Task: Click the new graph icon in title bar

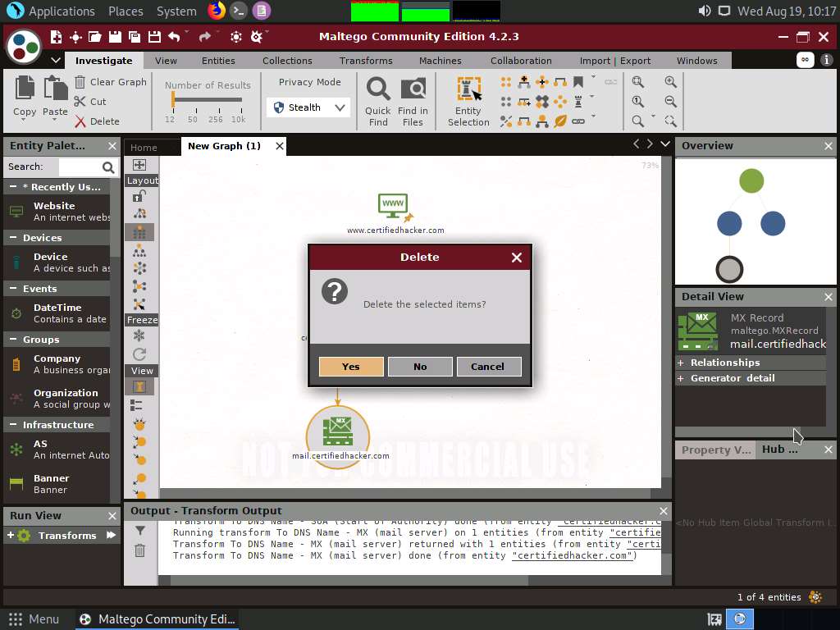Action: tap(56, 36)
